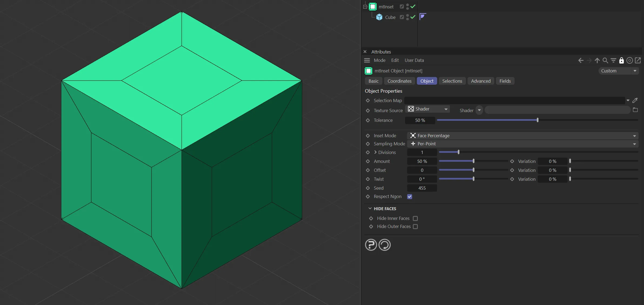Click the Seed value field
This screenshot has width=644, height=305.
422,188
